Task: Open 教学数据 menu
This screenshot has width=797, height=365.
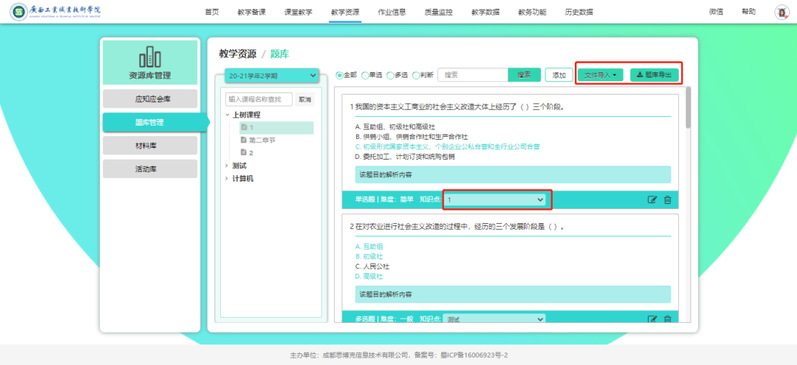Action: coord(485,12)
